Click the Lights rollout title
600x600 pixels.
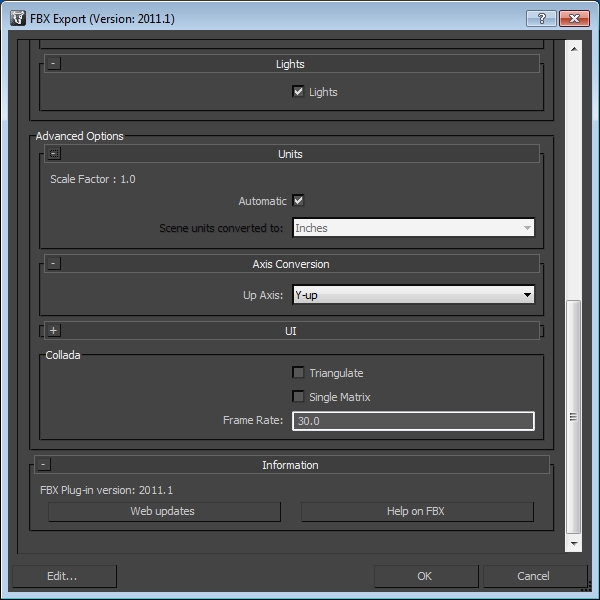(x=290, y=64)
